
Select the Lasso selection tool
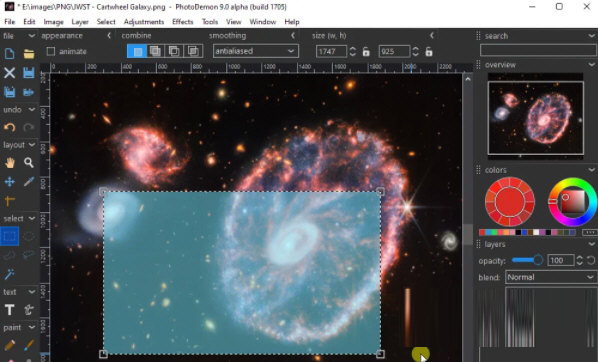pos(10,255)
